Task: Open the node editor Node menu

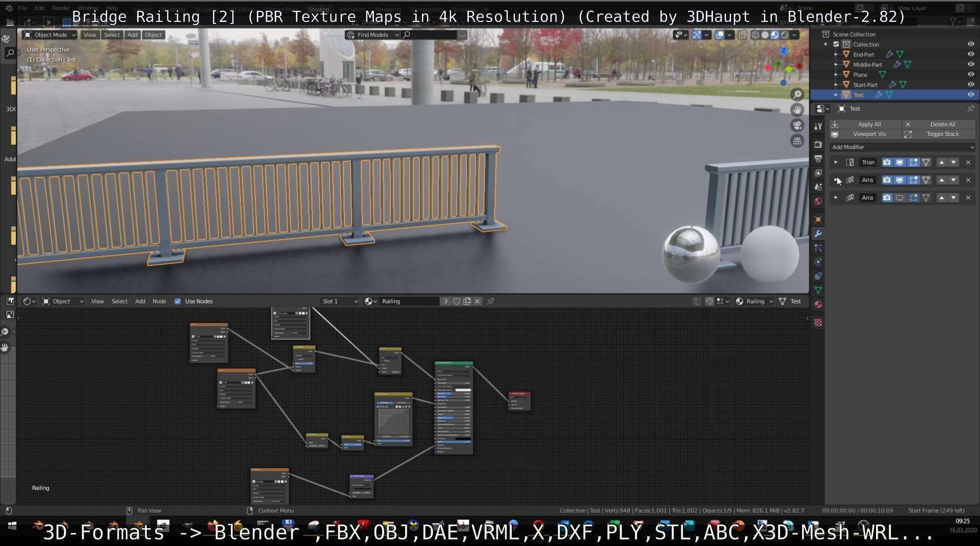Action: [159, 302]
